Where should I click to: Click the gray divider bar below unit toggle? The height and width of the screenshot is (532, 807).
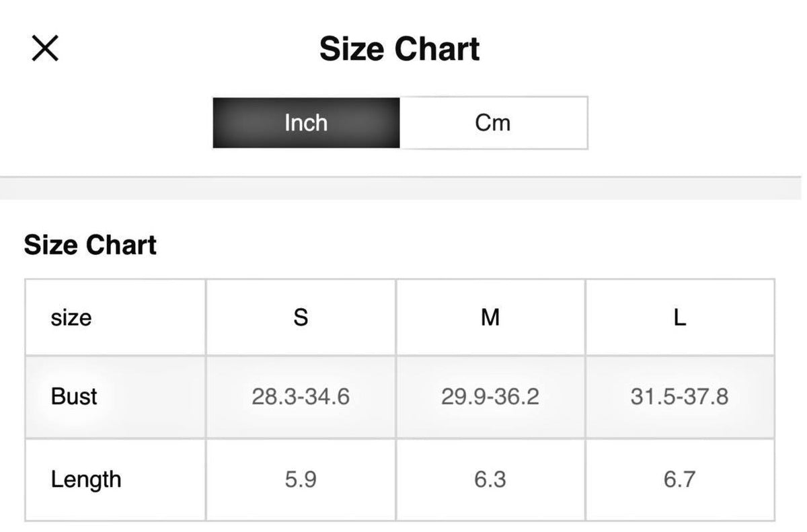point(403,188)
